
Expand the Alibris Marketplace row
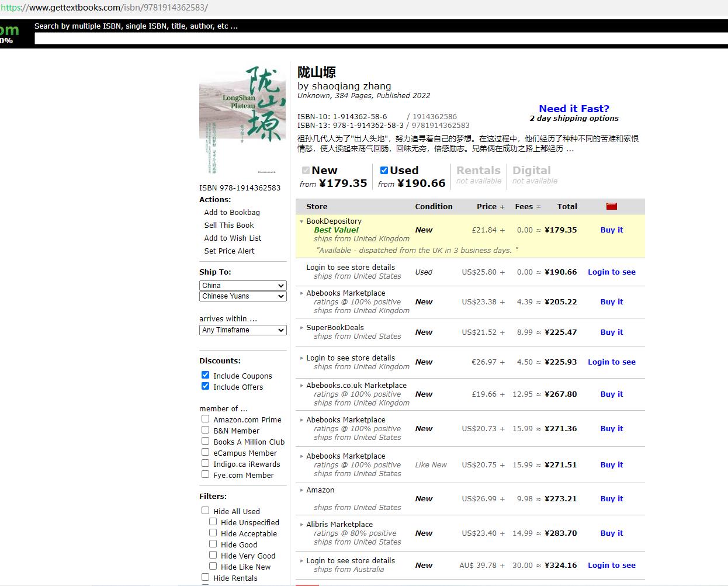pos(301,525)
